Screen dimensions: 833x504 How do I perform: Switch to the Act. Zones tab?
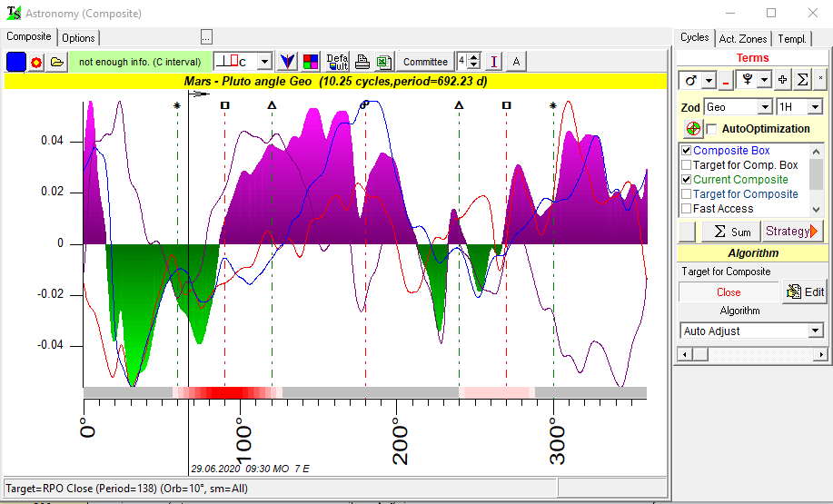coord(743,38)
